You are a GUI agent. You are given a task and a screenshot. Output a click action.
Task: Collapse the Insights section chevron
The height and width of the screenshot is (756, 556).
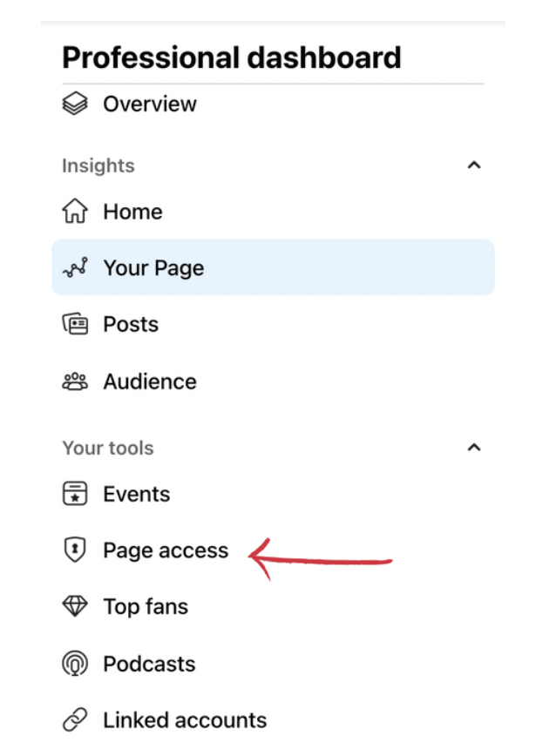[474, 165]
